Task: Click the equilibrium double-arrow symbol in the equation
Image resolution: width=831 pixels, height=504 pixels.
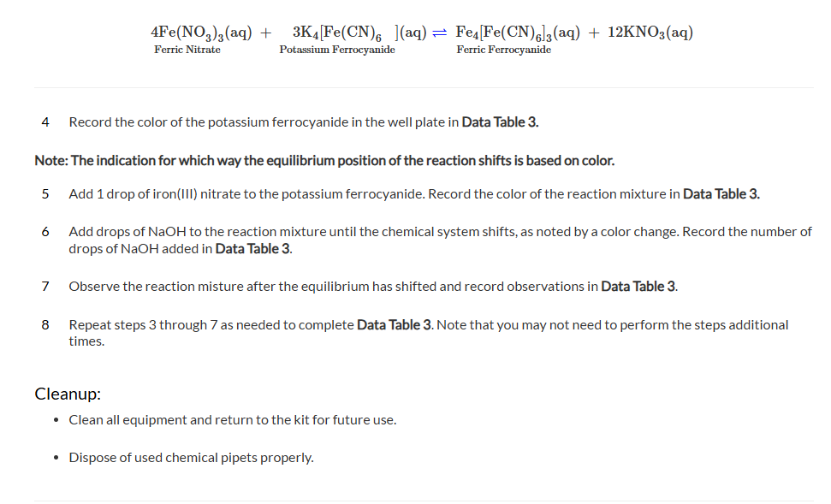Action: [x=439, y=33]
